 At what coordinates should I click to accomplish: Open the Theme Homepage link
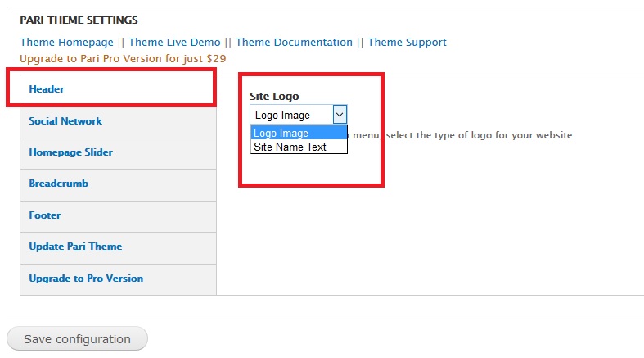pos(65,42)
